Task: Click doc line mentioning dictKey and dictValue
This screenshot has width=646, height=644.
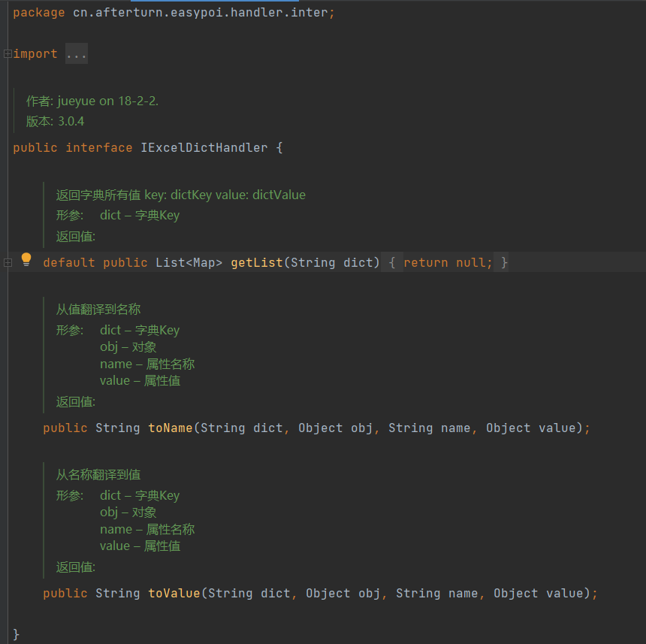Action: tap(180, 195)
